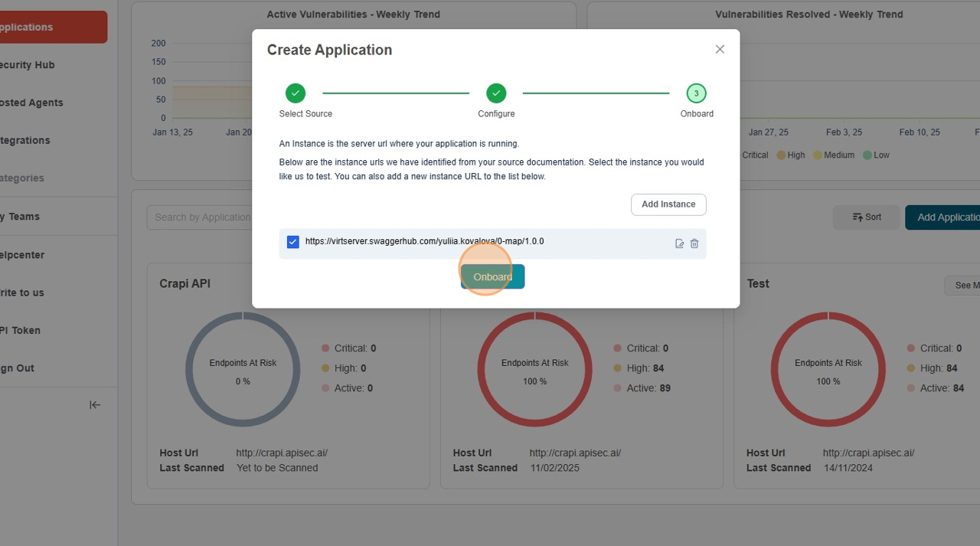Close the Create Application dialog

coord(720,49)
